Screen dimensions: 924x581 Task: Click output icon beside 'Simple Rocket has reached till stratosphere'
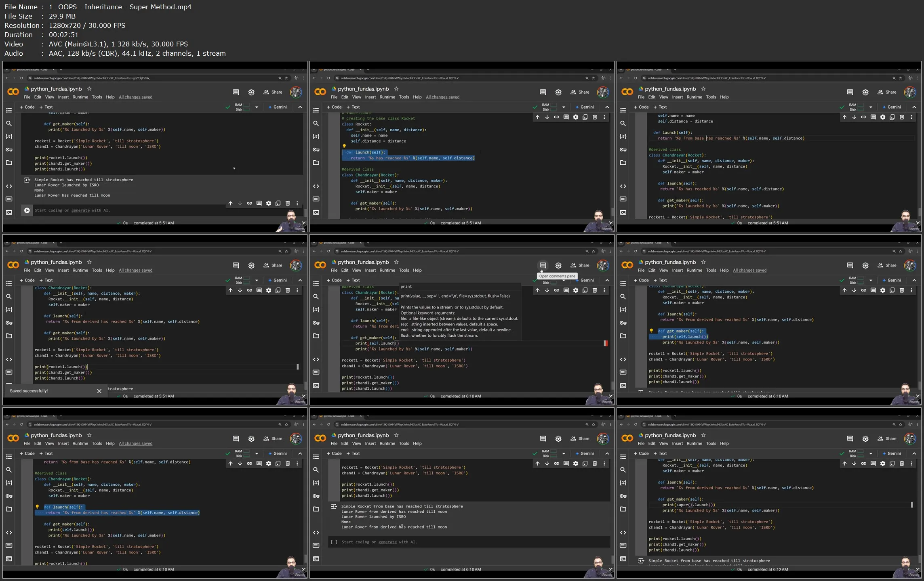27,180
